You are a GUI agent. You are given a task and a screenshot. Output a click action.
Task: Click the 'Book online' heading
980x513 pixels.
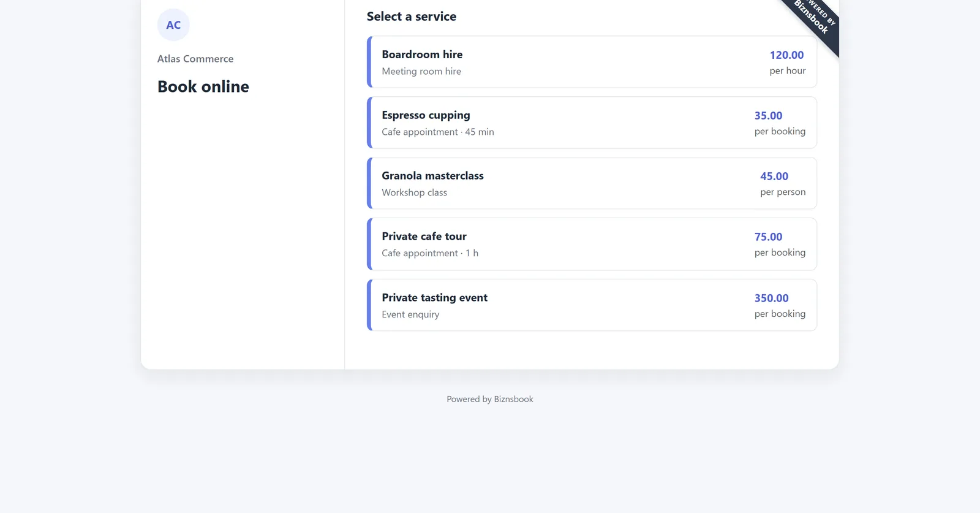coord(203,86)
